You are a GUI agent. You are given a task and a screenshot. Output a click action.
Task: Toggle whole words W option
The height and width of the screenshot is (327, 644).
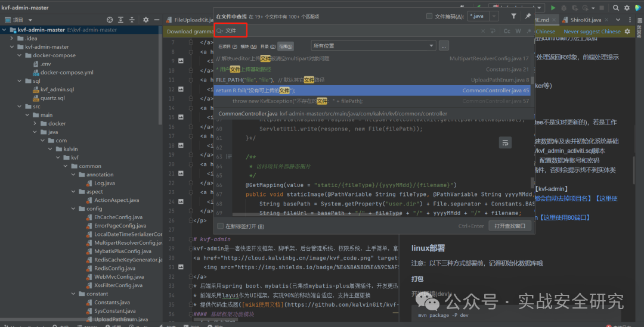coord(518,31)
